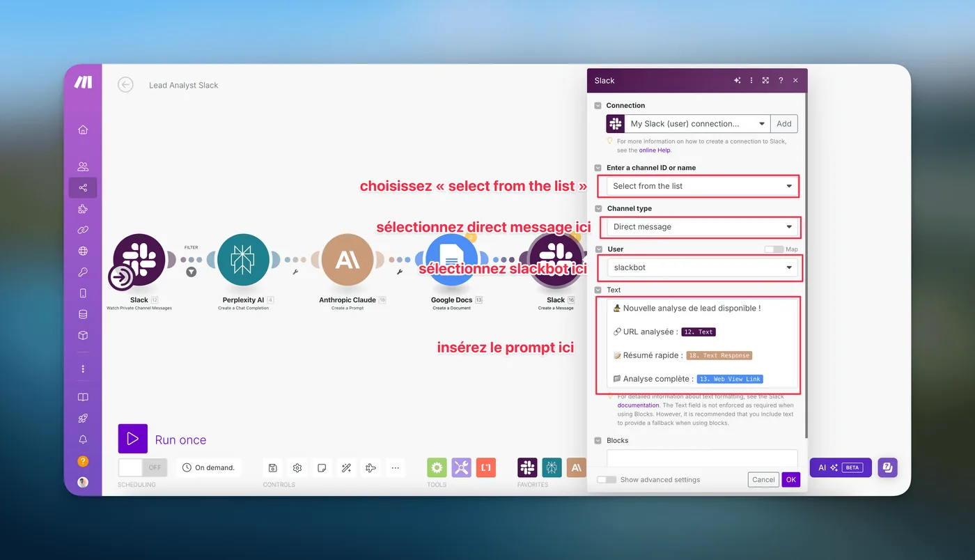Open the Resource hub book icon in sidebar
Screen dimensions: 975x560
pos(83,397)
